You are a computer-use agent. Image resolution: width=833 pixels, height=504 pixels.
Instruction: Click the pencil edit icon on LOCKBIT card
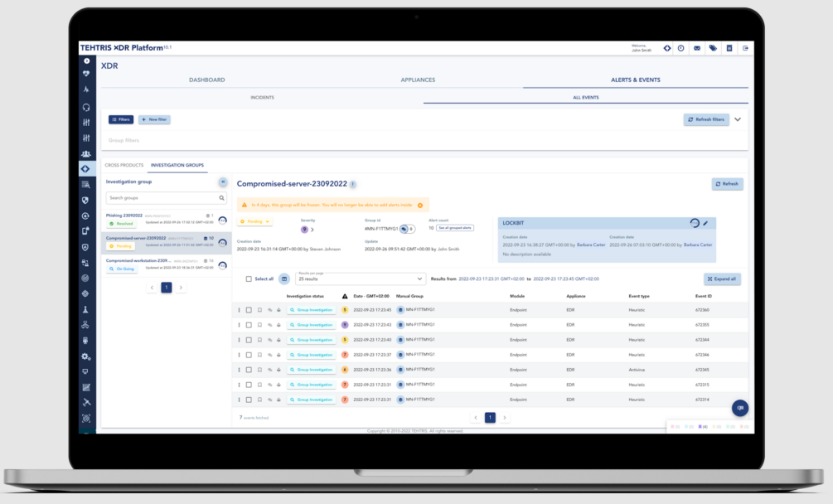(705, 223)
